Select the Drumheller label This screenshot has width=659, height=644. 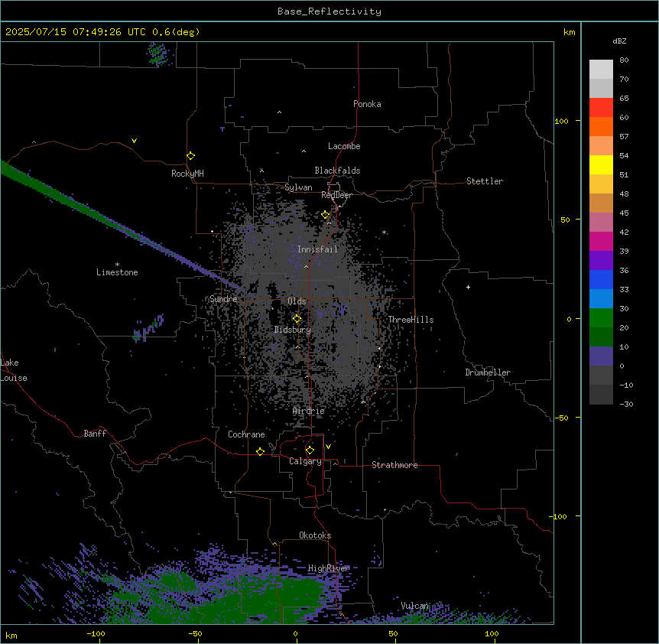pos(488,372)
